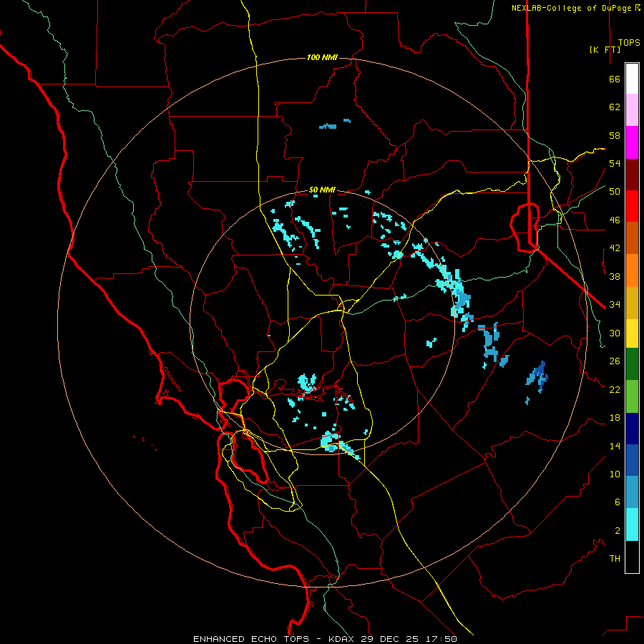Click the light green 26 kft legend swatch
Image resolution: width=644 pixels, height=644 pixels.
pyautogui.click(x=632, y=396)
